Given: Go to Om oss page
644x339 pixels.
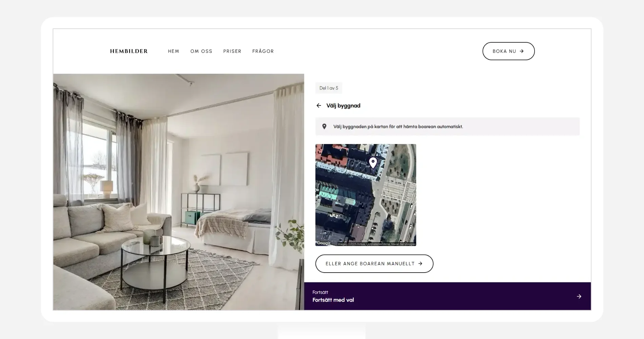Looking at the screenshot, I should coord(201,51).
